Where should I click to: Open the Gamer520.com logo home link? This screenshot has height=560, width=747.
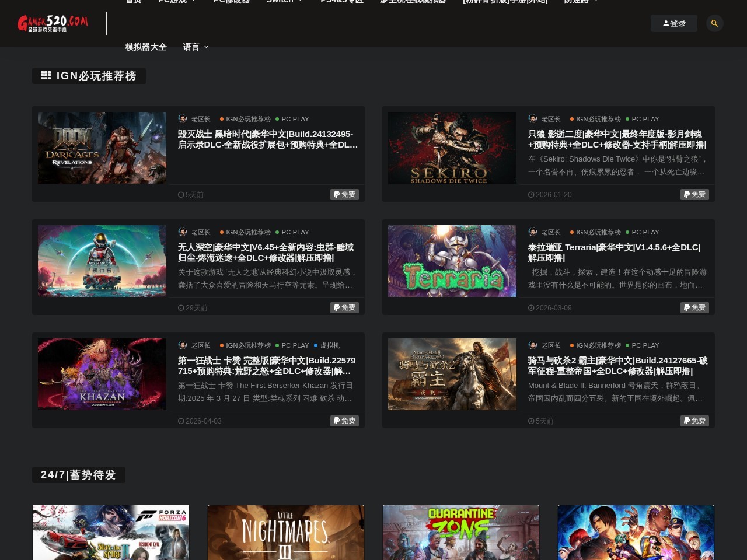(53, 23)
